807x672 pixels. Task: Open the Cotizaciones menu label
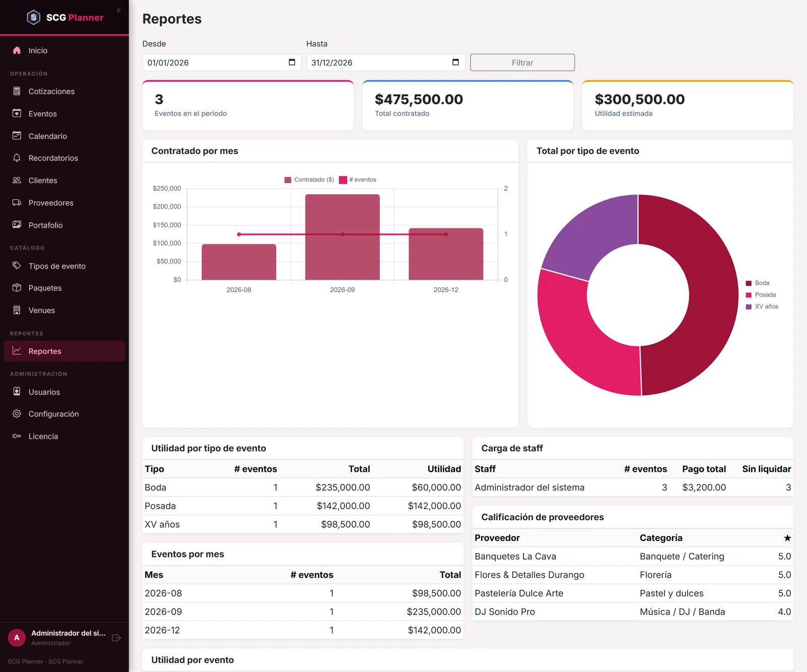[51, 91]
